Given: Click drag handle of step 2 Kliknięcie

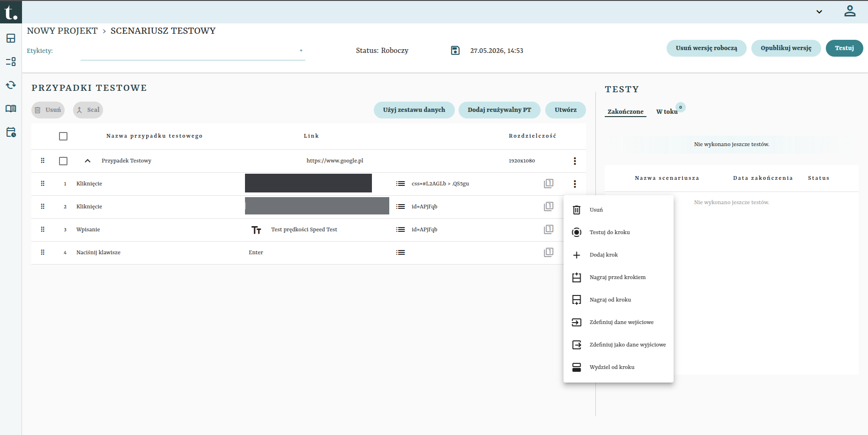Looking at the screenshot, I should coord(43,206).
